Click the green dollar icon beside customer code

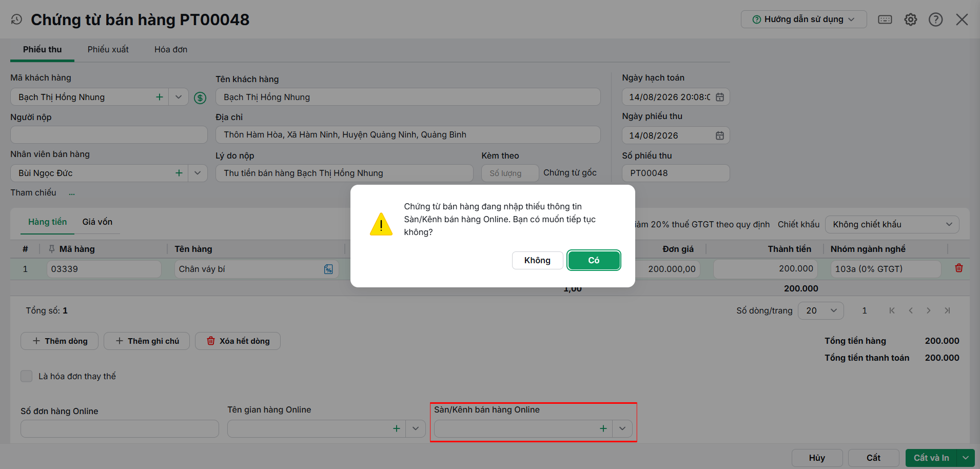coord(200,98)
